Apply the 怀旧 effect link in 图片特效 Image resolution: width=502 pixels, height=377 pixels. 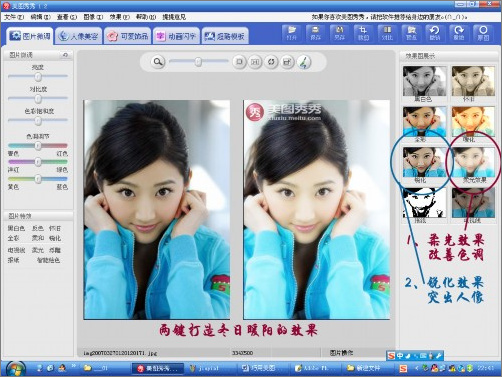[55, 228]
